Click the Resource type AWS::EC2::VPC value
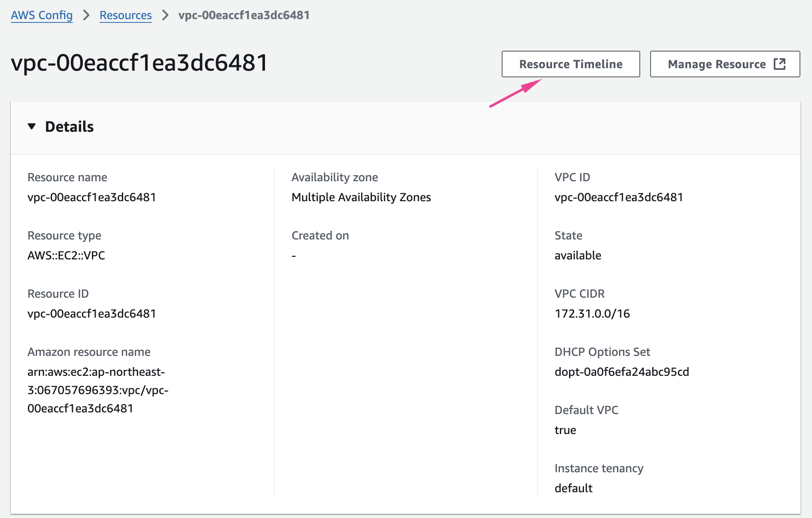 [x=66, y=255]
